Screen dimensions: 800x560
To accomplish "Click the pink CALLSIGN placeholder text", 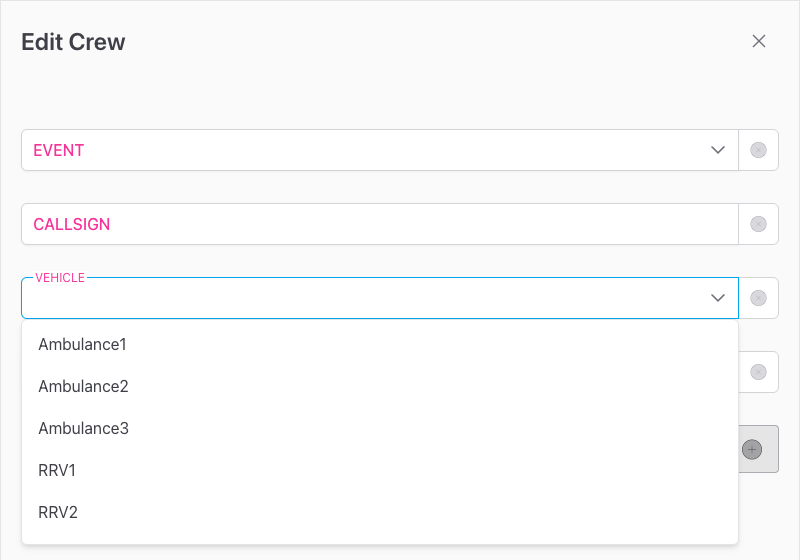I will point(72,224).
